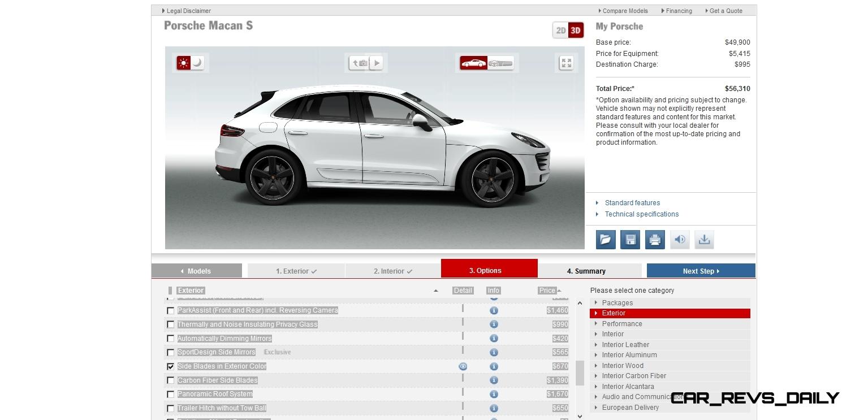Open info for Side Blades in Exterior Color

[x=494, y=366]
